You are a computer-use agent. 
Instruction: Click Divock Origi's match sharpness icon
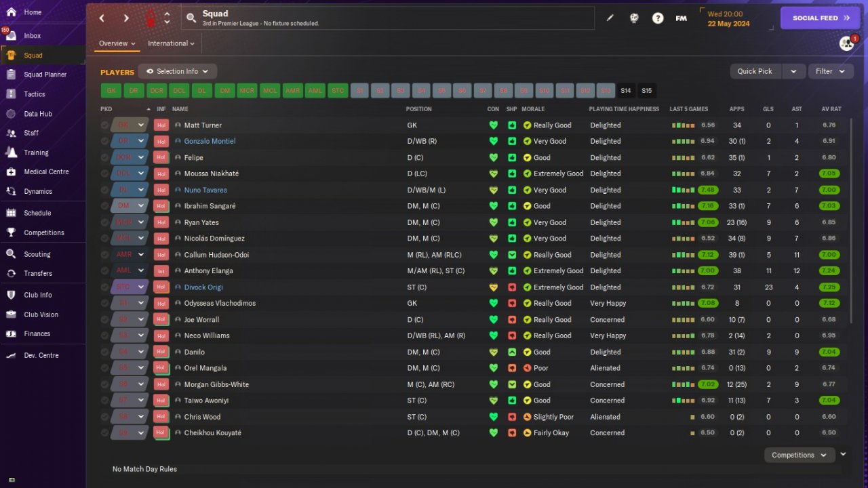(512, 287)
